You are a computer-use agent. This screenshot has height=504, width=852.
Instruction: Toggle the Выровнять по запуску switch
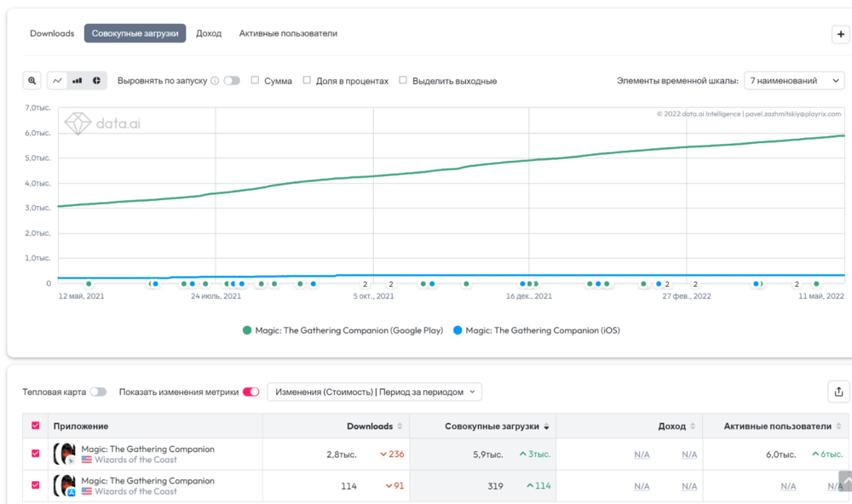click(x=232, y=81)
